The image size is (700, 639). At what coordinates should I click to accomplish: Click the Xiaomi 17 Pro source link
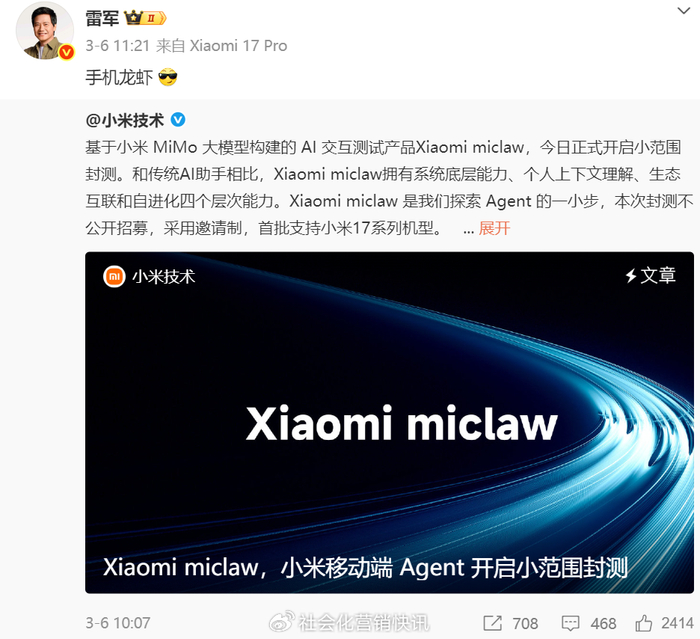click(x=238, y=46)
